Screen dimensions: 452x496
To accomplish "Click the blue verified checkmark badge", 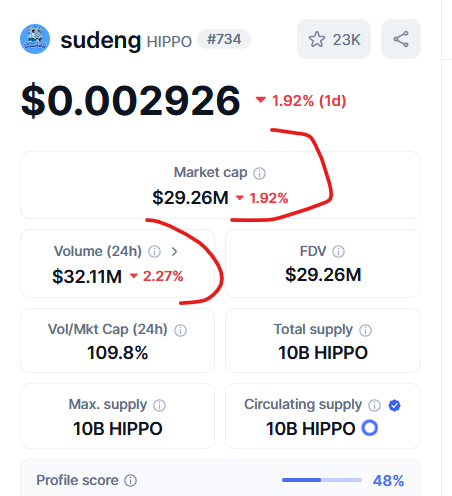I will click(395, 405).
